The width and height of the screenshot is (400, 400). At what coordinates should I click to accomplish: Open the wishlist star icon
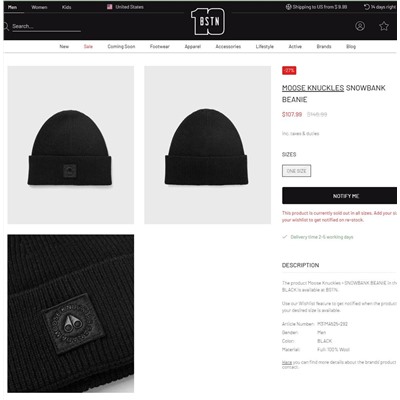(384, 26)
